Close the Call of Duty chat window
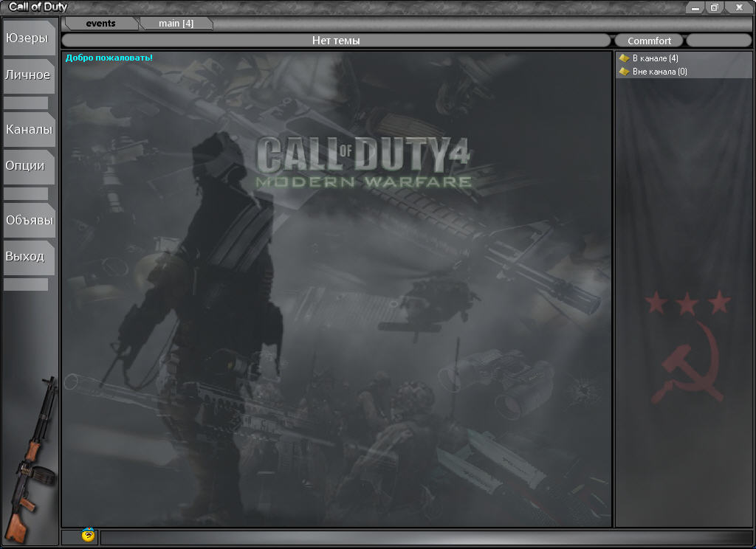 point(739,7)
